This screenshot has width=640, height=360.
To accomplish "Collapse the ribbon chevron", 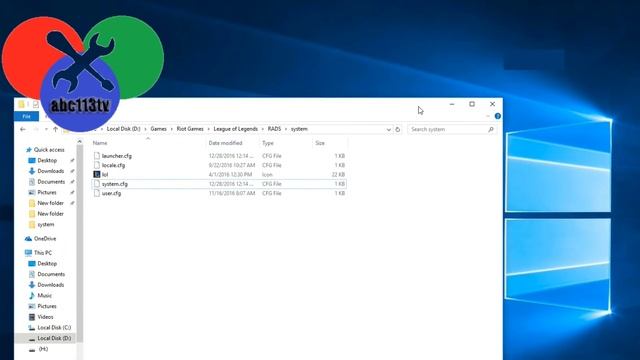I will tap(488, 116).
